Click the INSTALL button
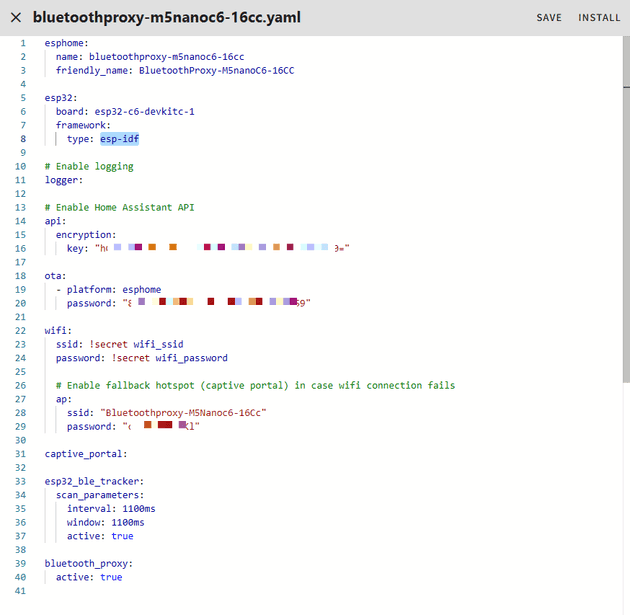Image resolution: width=630 pixels, height=615 pixels. 599,18
